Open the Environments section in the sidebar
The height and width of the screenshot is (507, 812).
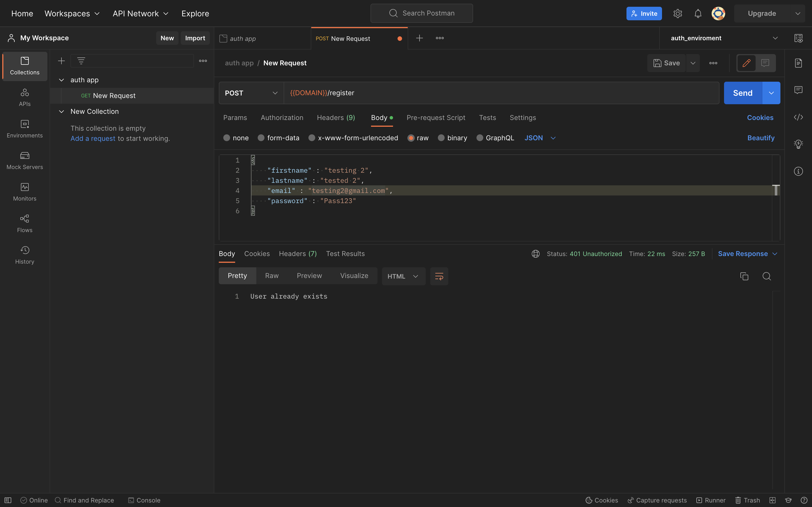pyautogui.click(x=25, y=129)
